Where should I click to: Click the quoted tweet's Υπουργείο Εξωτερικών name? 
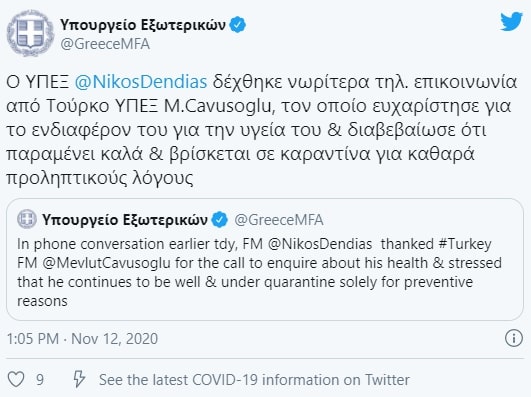pyautogui.click(x=125, y=220)
